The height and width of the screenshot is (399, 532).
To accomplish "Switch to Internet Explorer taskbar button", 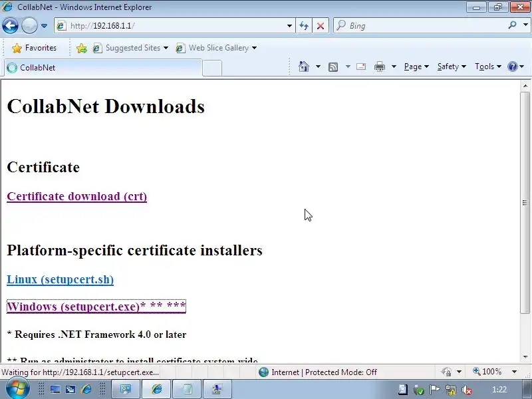I will [156, 389].
